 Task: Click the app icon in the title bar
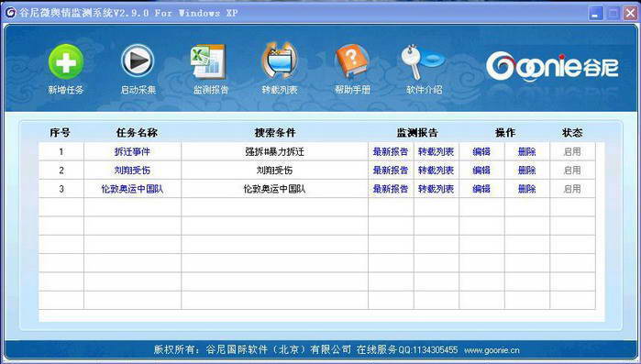pyautogui.click(x=10, y=13)
